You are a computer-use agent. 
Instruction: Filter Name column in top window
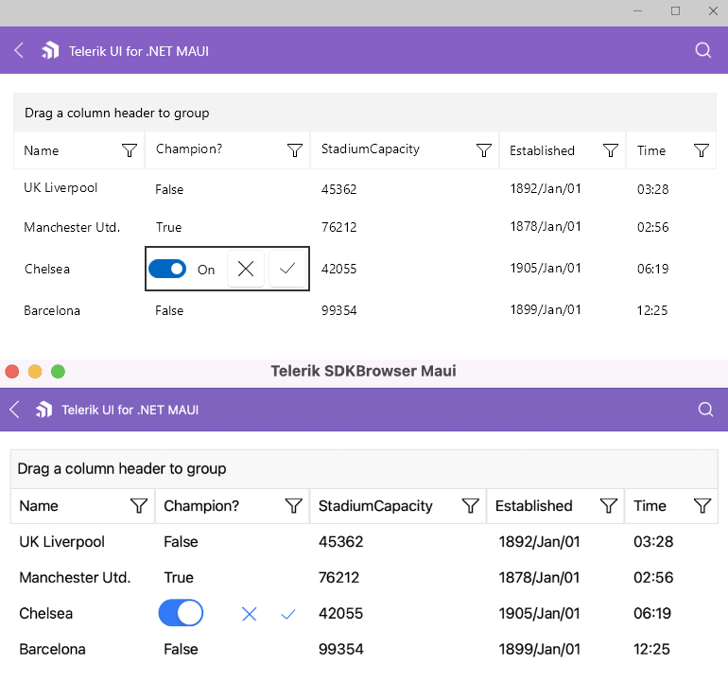click(x=130, y=150)
